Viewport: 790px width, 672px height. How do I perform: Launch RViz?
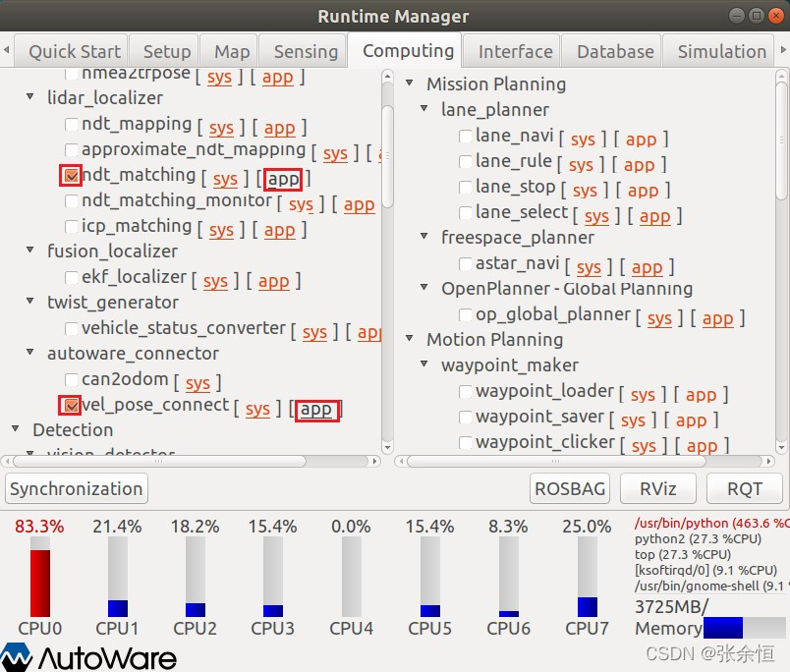pyautogui.click(x=658, y=488)
